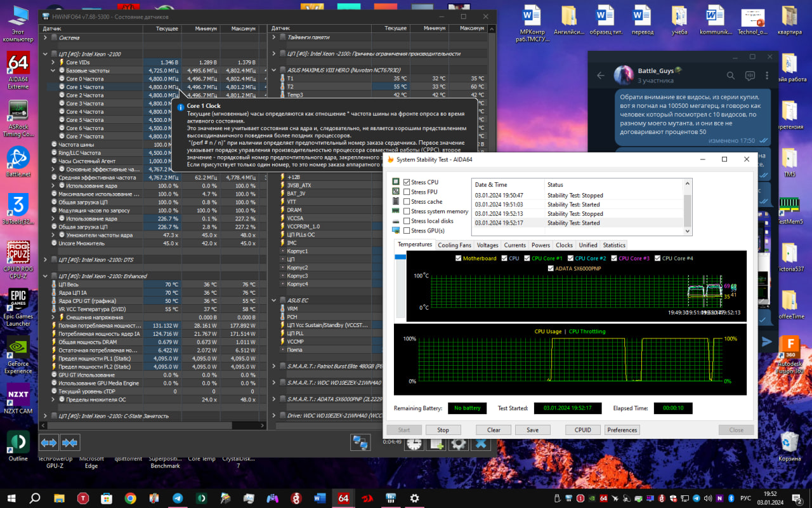Uncheck Stress CPU checkbox
812x508 pixels.
[407, 182]
